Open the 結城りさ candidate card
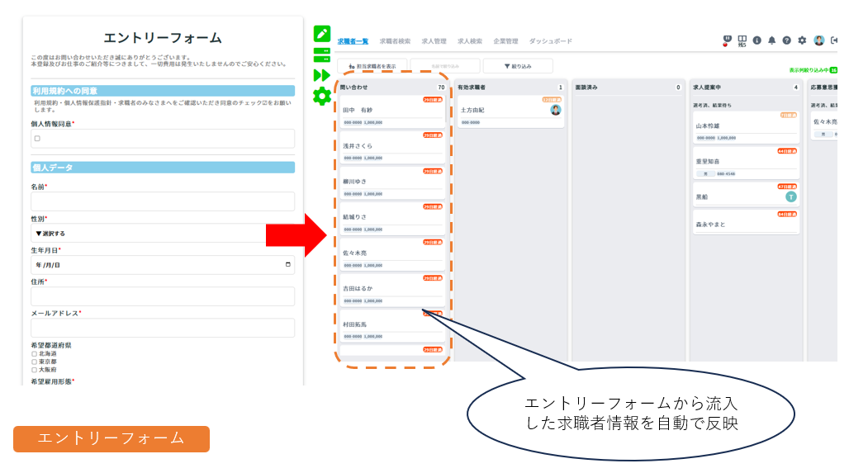868x473 pixels. tap(392, 219)
